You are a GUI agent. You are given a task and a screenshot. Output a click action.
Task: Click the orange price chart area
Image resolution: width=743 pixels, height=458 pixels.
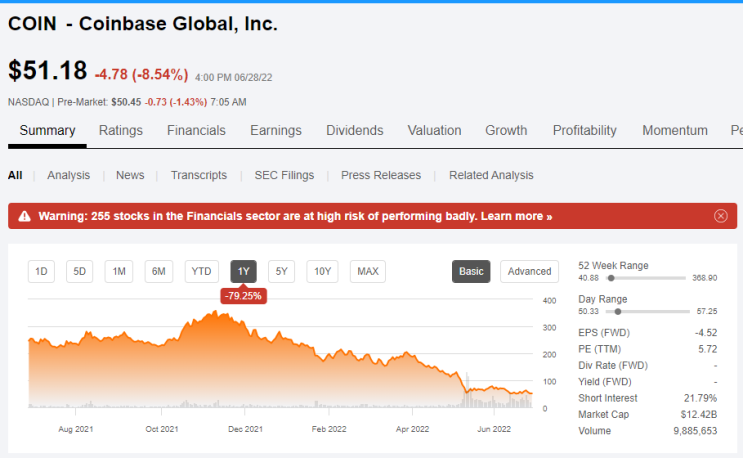click(280, 360)
